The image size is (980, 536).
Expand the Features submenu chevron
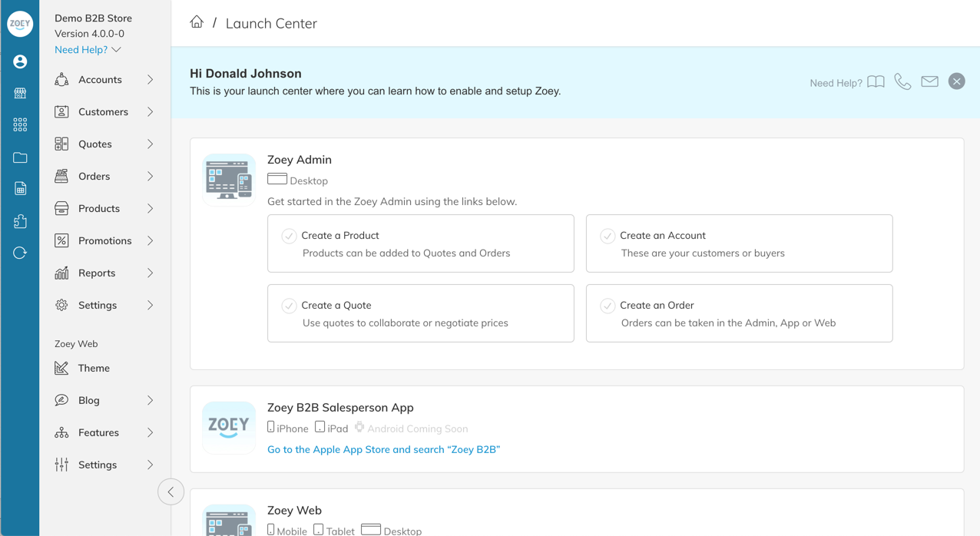pyautogui.click(x=150, y=432)
